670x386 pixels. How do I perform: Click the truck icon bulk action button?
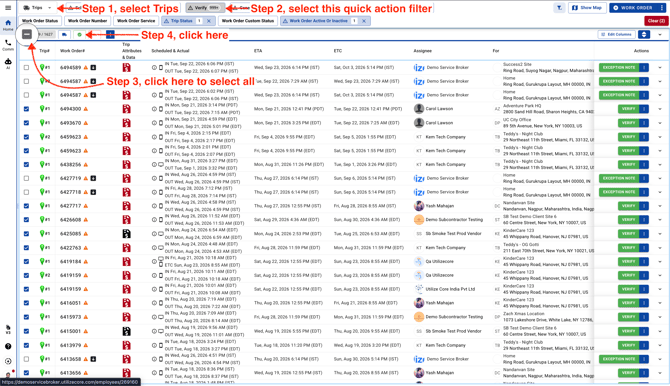click(x=64, y=35)
